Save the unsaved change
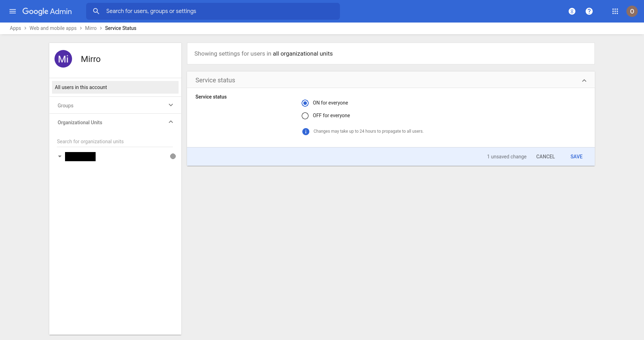This screenshot has height=340, width=644. pyautogui.click(x=577, y=157)
